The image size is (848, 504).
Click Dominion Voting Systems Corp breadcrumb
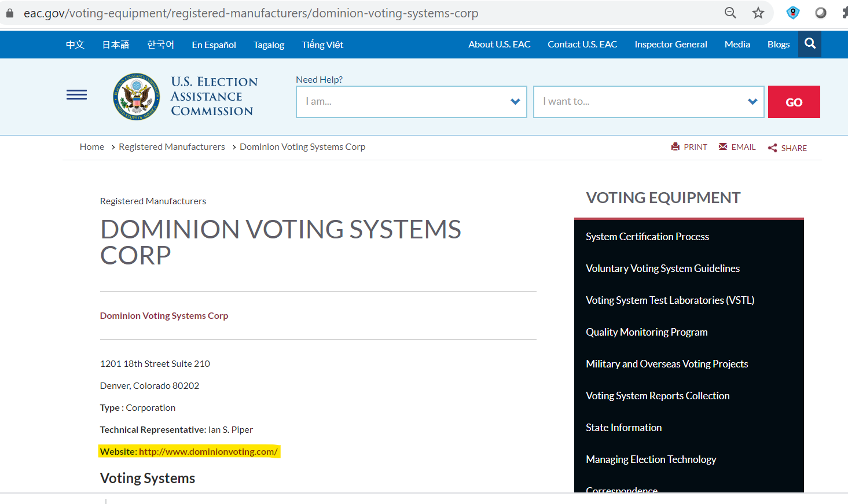[x=303, y=147]
